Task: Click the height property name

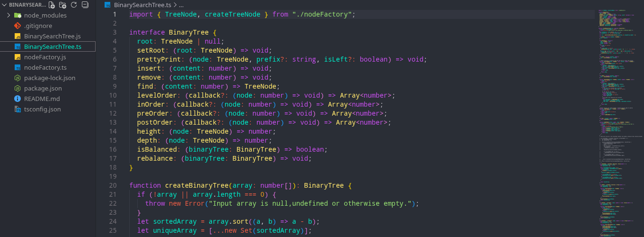Action: click(x=149, y=131)
